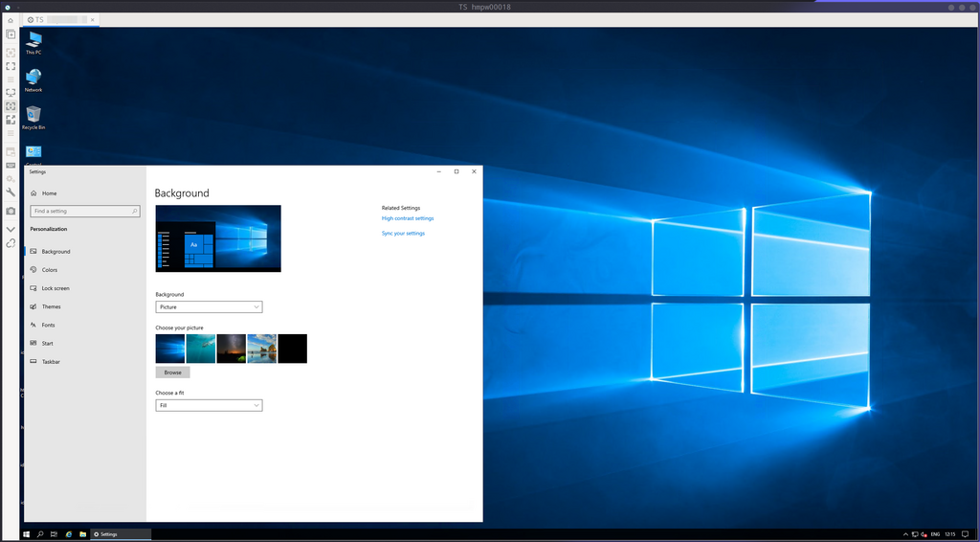The width and height of the screenshot is (980, 542).
Task: Switch to the Themes settings page
Action: coord(51,306)
